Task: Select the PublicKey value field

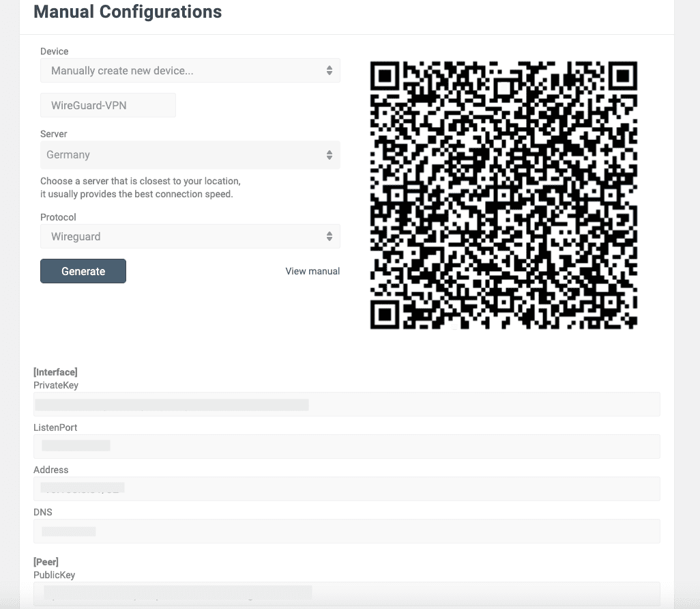Action: pyautogui.click(x=347, y=593)
